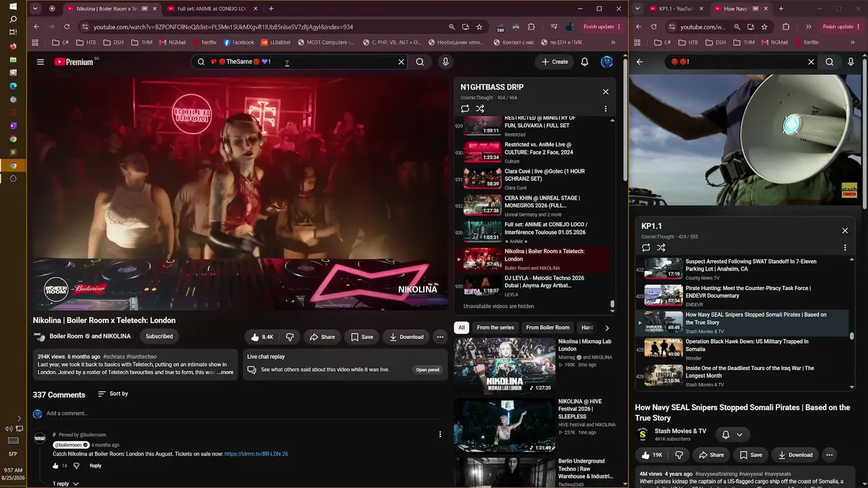Viewport: 868px width, 488px height.
Task: Go back in the right window's YouTube search
Action: pos(639,62)
